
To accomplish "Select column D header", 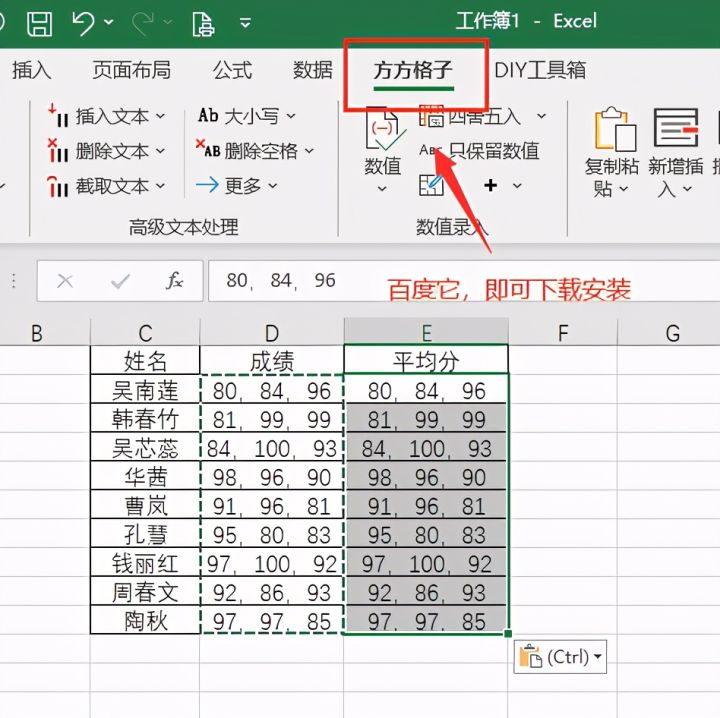I will (272, 333).
